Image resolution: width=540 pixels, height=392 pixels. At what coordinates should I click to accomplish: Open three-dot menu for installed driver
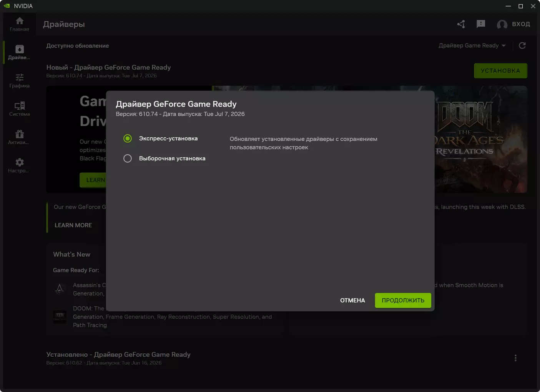[515, 358]
